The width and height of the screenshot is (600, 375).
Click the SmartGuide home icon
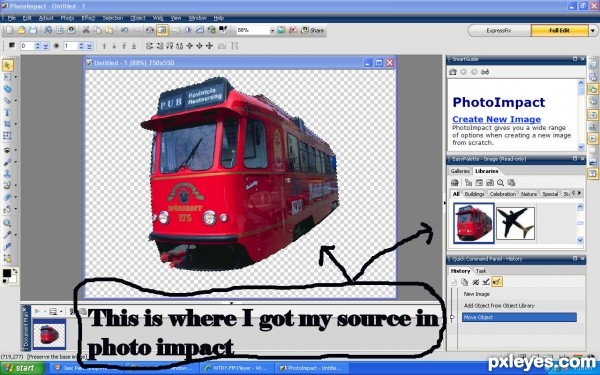coord(453,72)
